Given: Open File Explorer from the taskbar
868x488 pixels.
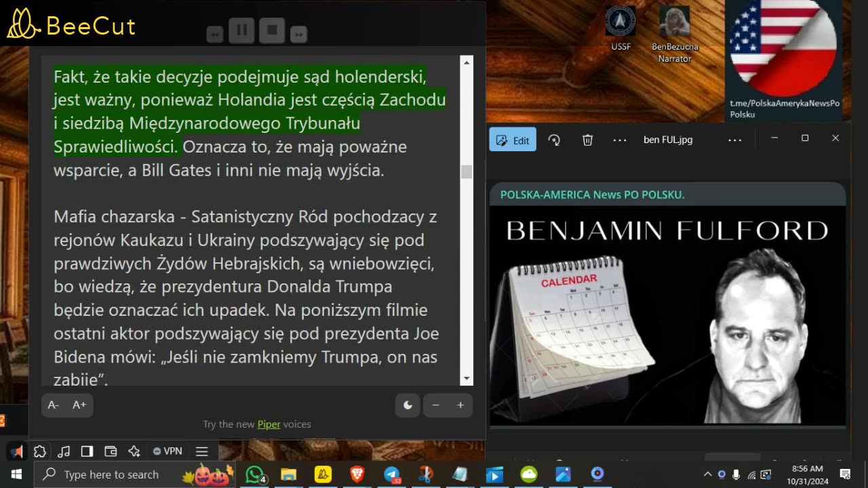Looking at the screenshot, I should [x=289, y=474].
